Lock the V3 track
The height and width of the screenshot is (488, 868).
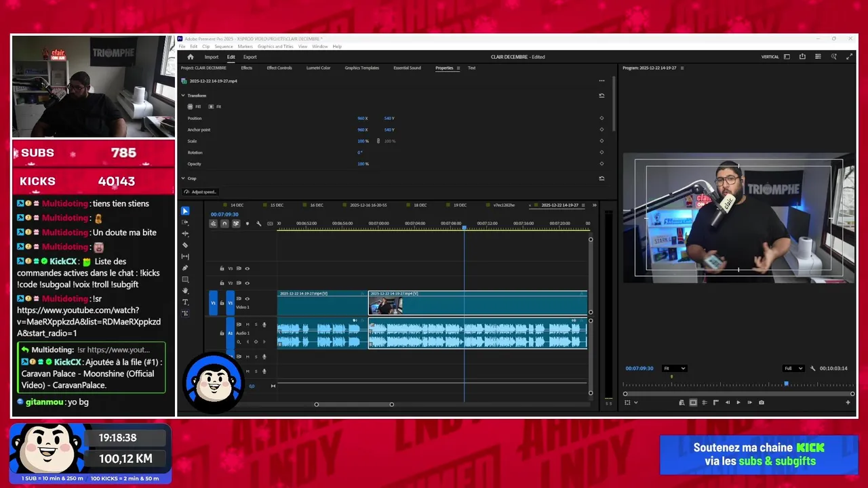[222, 268]
